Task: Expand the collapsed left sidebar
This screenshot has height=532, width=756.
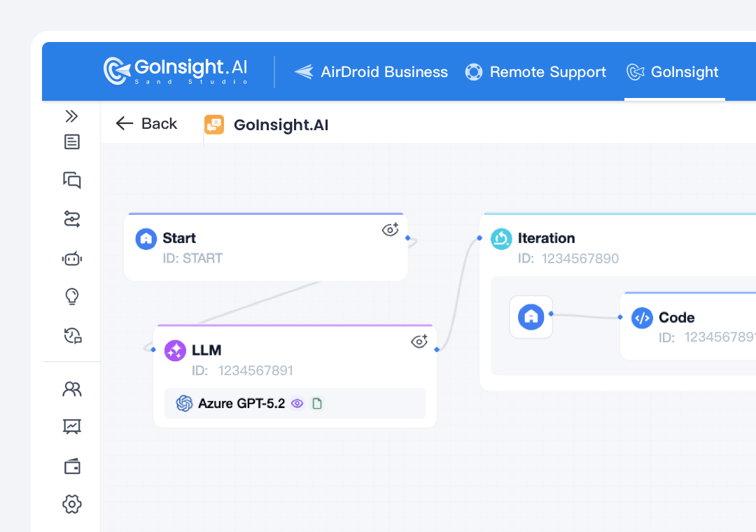Action: pyautogui.click(x=71, y=116)
